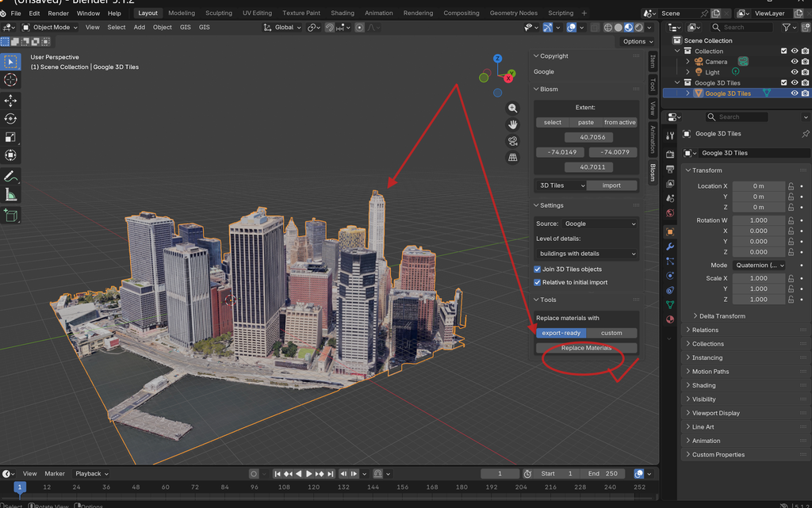Switch to the Shading workspace tab
This screenshot has height=508, width=812.
pyautogui.click(x=343, y=13)
